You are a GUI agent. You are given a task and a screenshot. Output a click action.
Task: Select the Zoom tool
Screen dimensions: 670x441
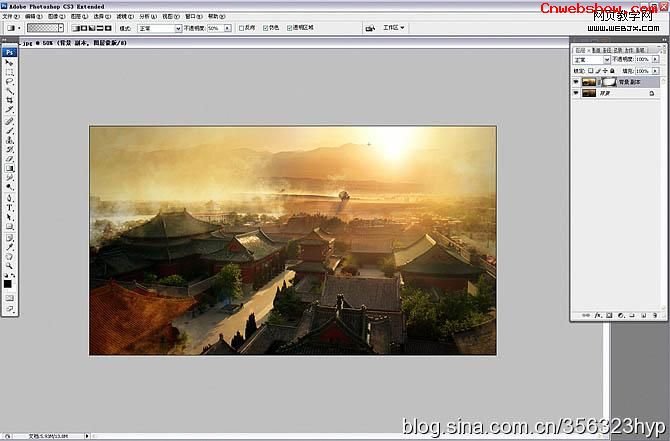point(9,266)
